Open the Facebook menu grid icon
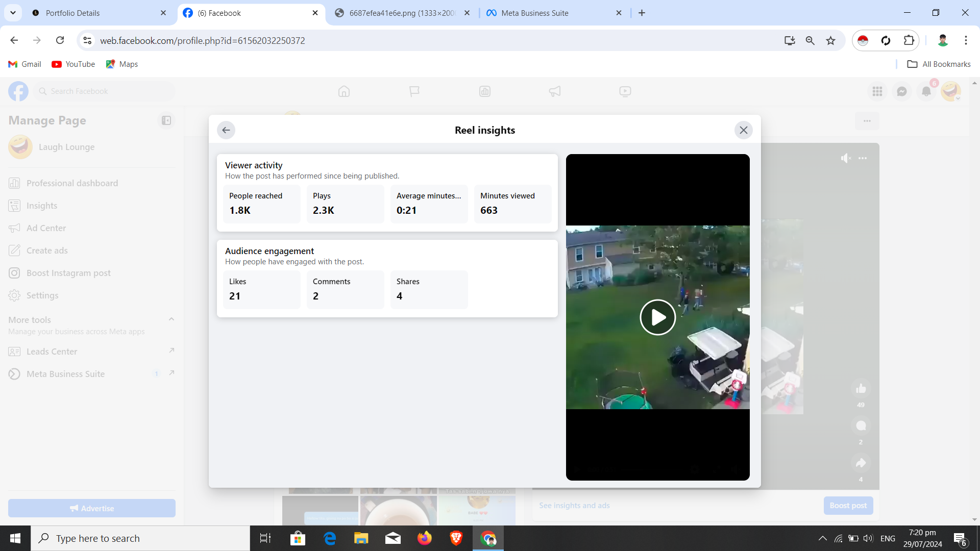 (x=877, y=91)
